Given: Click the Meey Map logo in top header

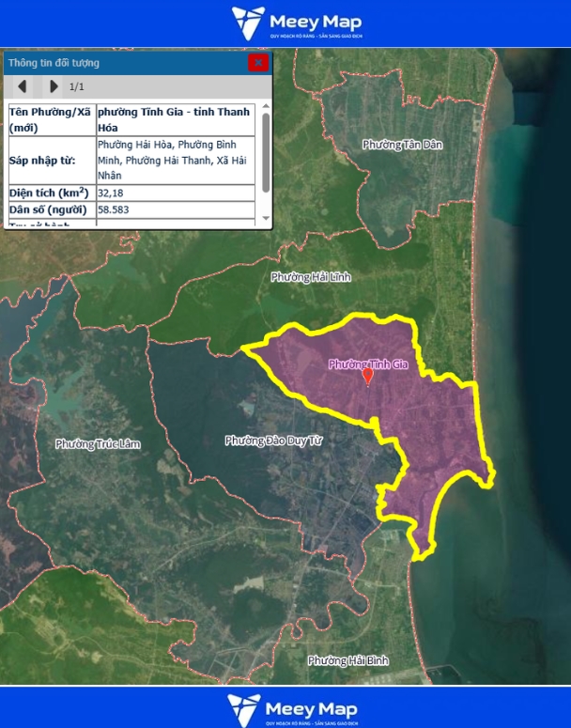Looking at the screenshot, I should coord(297,23).
